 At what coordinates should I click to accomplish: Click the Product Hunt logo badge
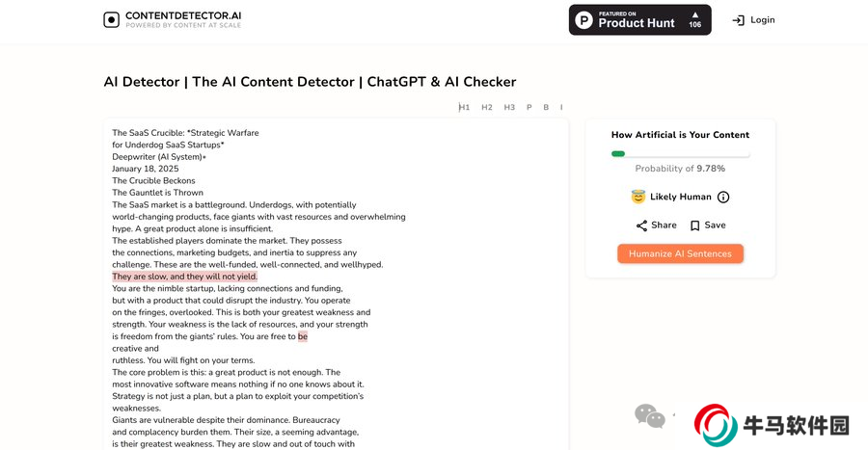click(584, 20)
